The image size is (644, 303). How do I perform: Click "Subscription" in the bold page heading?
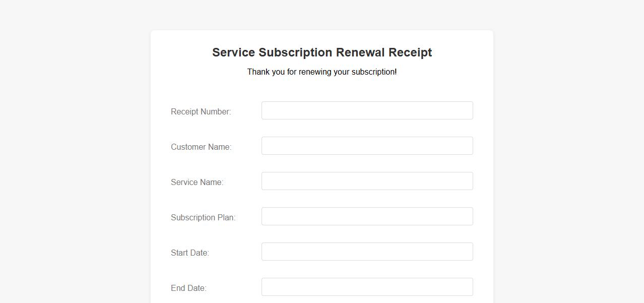click(x=295, y=52)
